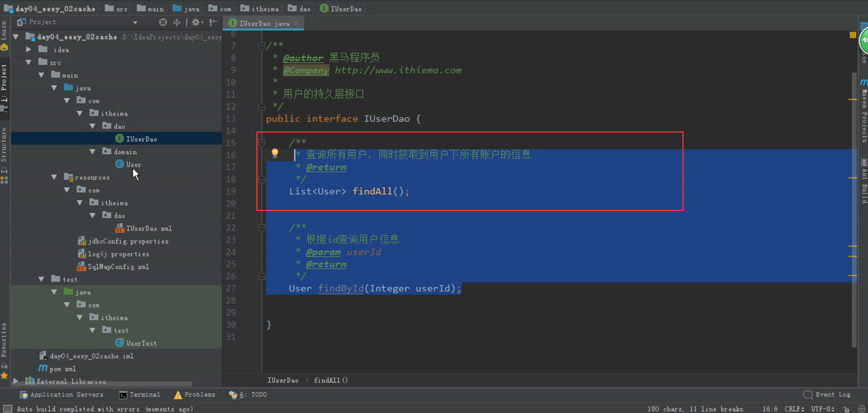Open the Project panel gear settings

pyautogui.click(x=196, y=22)
